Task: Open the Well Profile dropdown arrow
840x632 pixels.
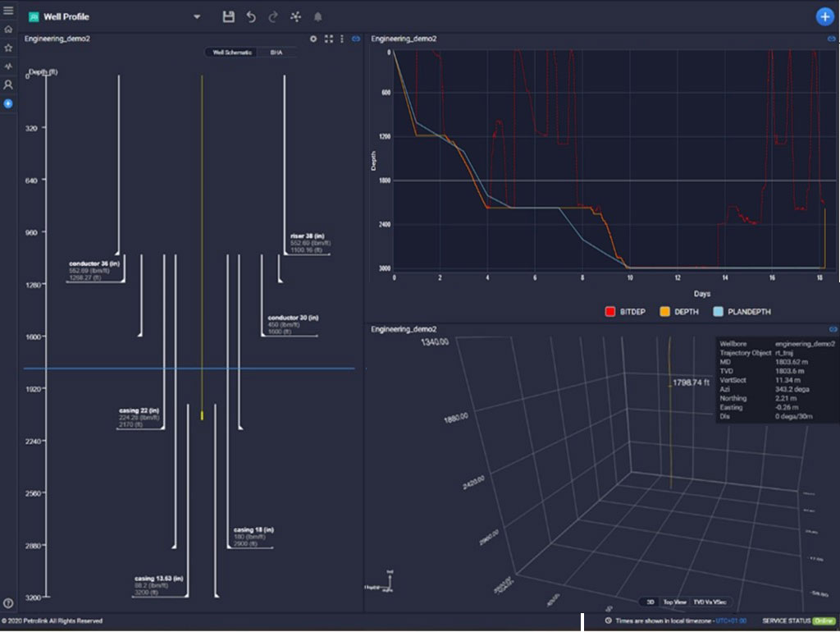Action: tap(195, 16)
